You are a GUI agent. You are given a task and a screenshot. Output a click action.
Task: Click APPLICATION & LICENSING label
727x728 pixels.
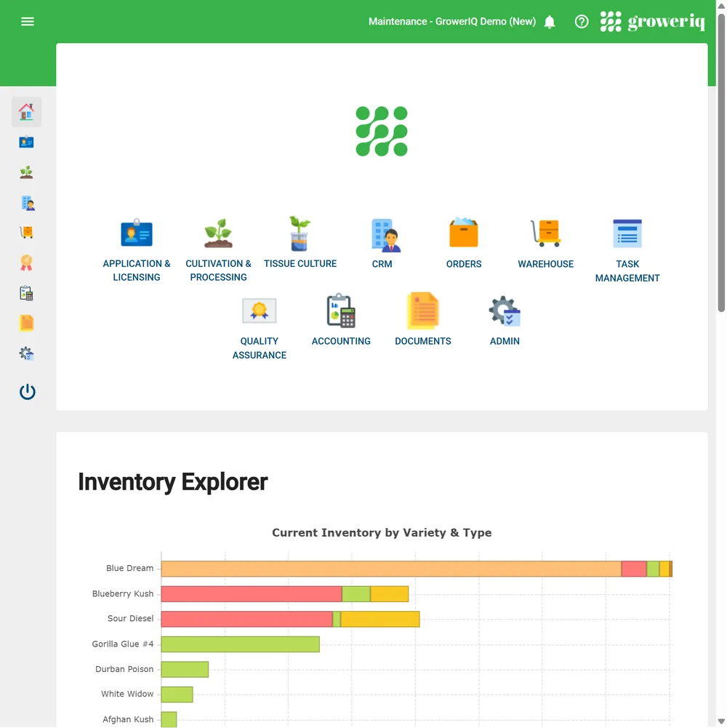(x=137, y=271)
